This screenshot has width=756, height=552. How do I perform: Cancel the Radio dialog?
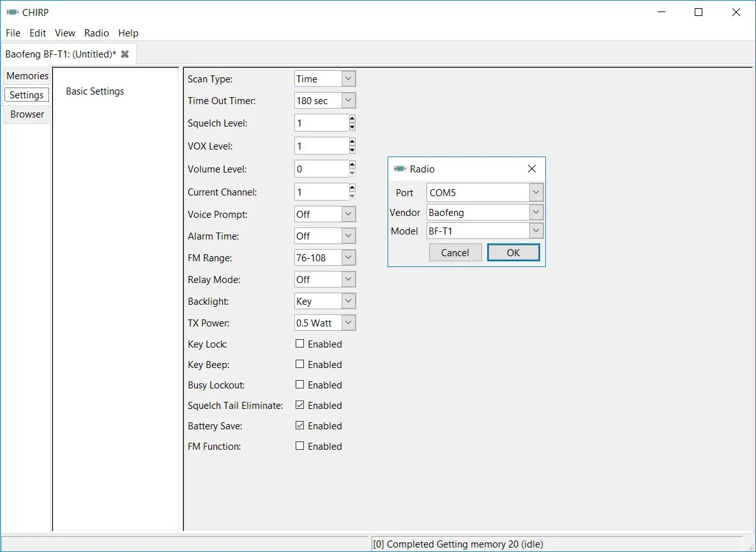coord(455,252)
